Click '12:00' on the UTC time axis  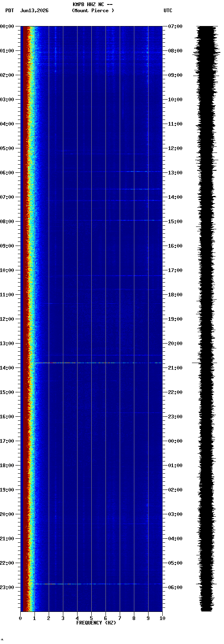(x=175, y=148)
